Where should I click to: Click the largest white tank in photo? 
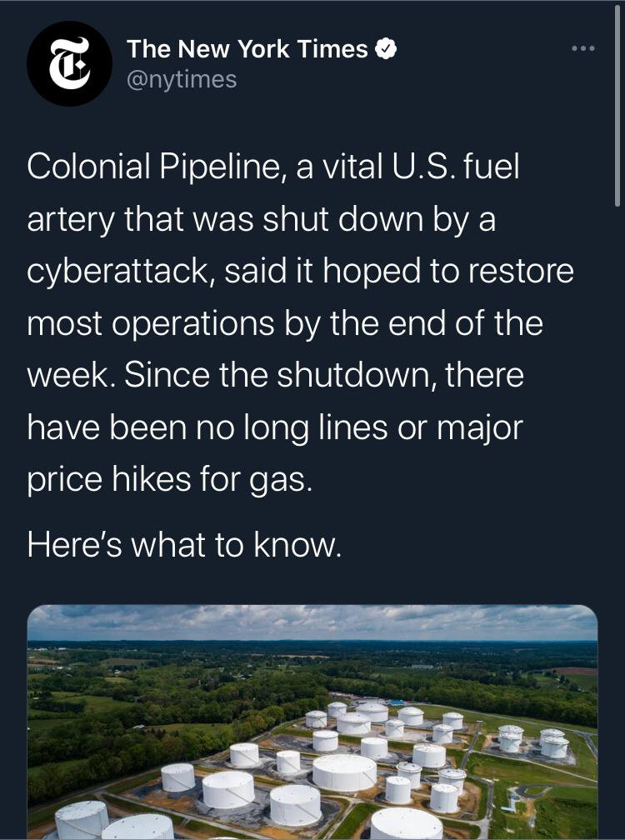(x=344, y=772)
